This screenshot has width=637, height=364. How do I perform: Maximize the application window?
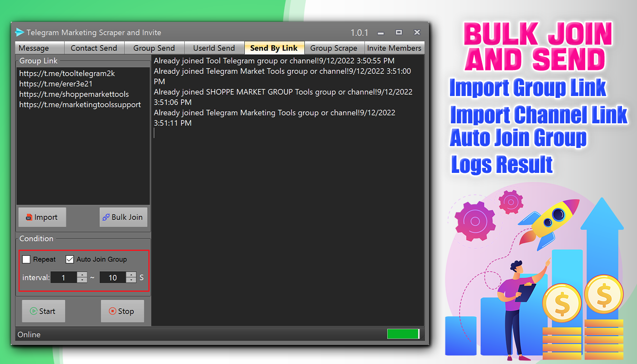pos(399,32)
